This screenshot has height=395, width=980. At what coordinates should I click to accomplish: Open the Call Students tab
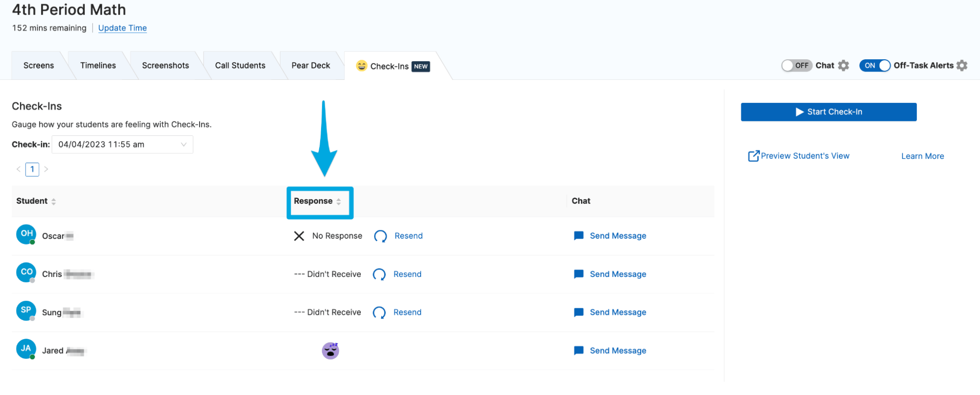pyautogui.click(x=240, y=66)
